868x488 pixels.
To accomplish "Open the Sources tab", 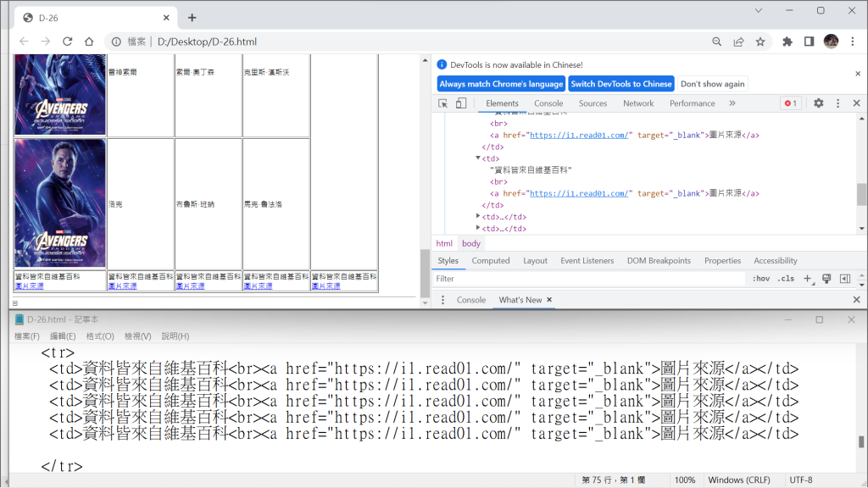I will [x=593, y=103].
